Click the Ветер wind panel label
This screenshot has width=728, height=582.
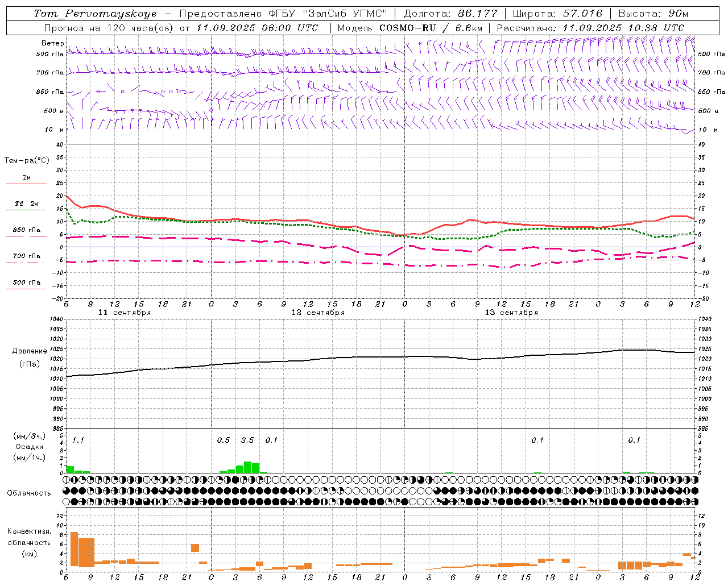click(52, 43)
